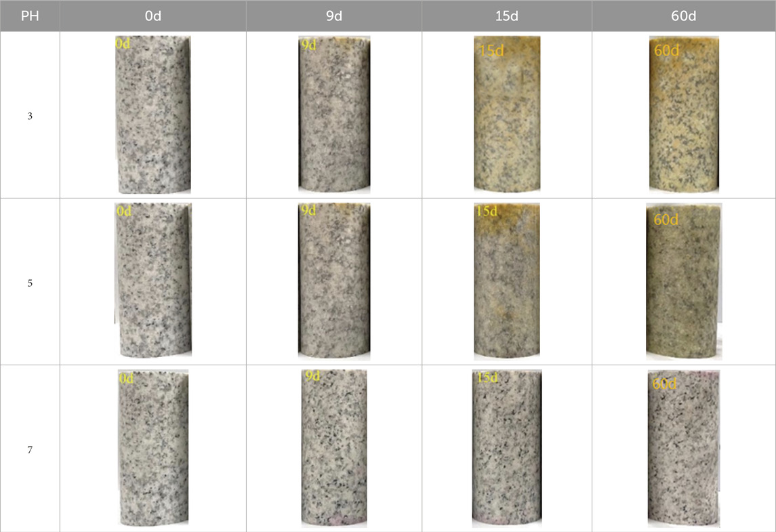Open the pH 3 sample image at 60d

click(684, 115)
